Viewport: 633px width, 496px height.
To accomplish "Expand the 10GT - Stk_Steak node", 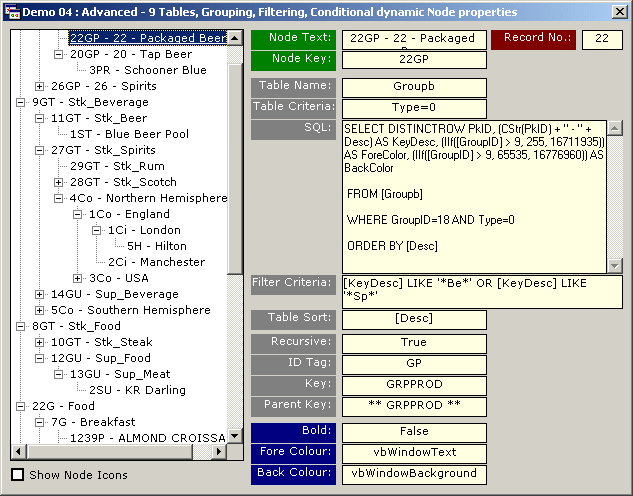I will click(x=40, y=342).
